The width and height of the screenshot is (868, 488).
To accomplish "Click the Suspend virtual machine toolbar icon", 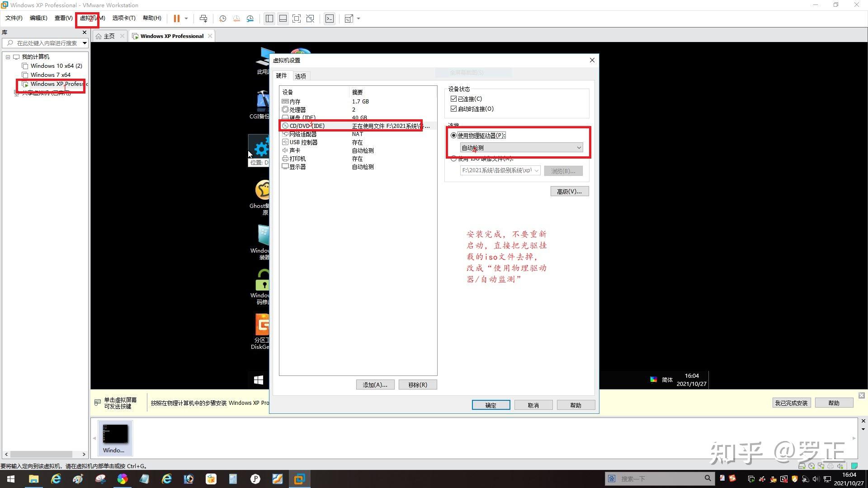I will pos(177,19).
